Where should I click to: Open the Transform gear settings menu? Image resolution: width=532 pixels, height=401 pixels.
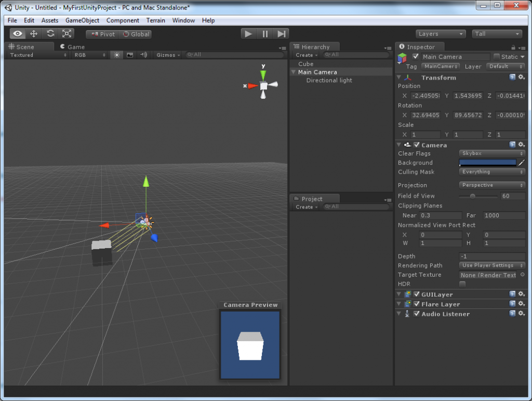pyautogui.click(x=522, y=77)
